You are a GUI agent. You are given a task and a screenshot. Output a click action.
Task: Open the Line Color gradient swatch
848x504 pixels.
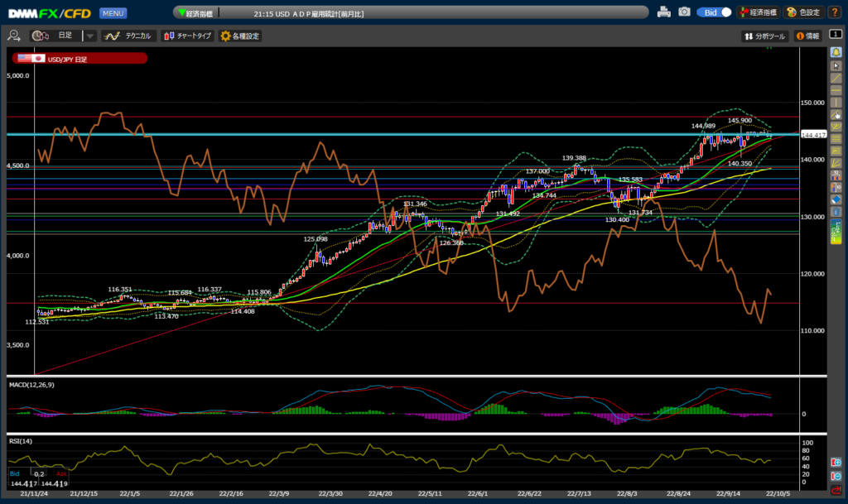836,232
